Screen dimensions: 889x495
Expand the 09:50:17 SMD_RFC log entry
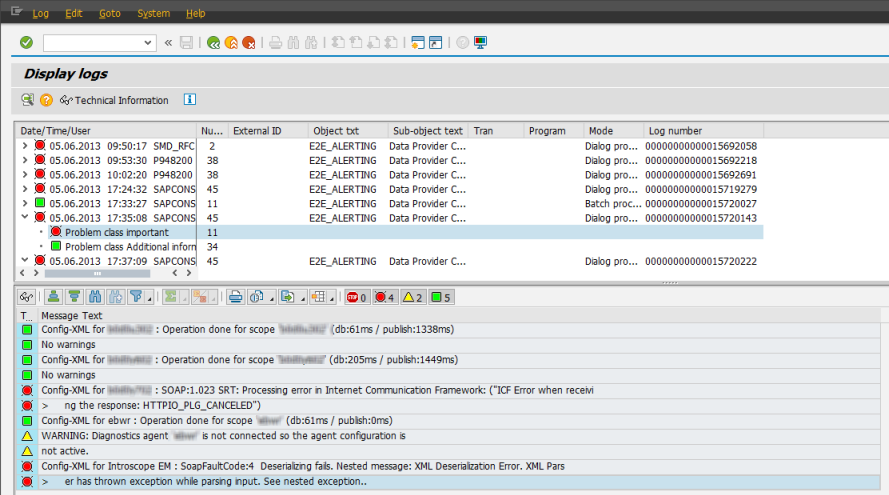(24, 146)
